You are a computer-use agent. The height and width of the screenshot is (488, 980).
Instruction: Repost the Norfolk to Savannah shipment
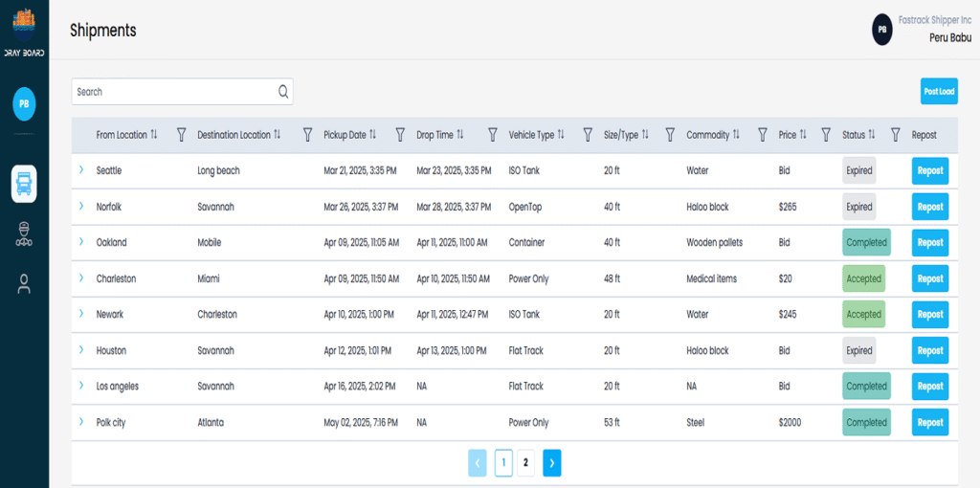click(x=929, y=207)
